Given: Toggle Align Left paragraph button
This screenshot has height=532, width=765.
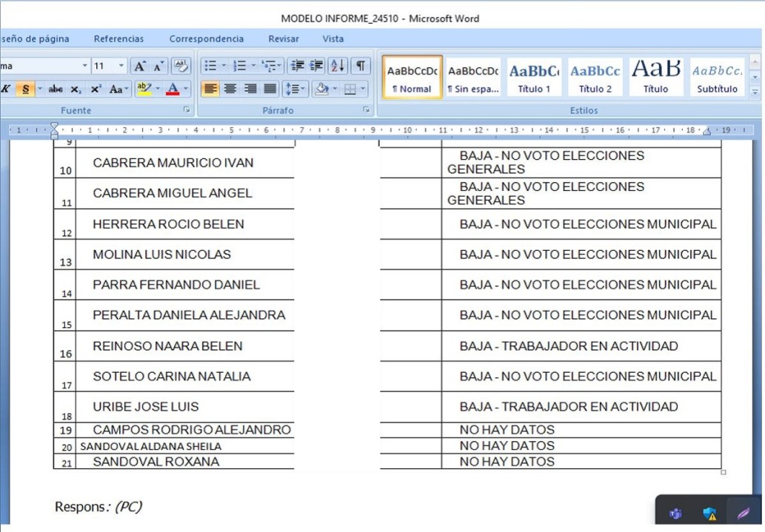Looking at the screenshot, I should (x=210, y=90).
